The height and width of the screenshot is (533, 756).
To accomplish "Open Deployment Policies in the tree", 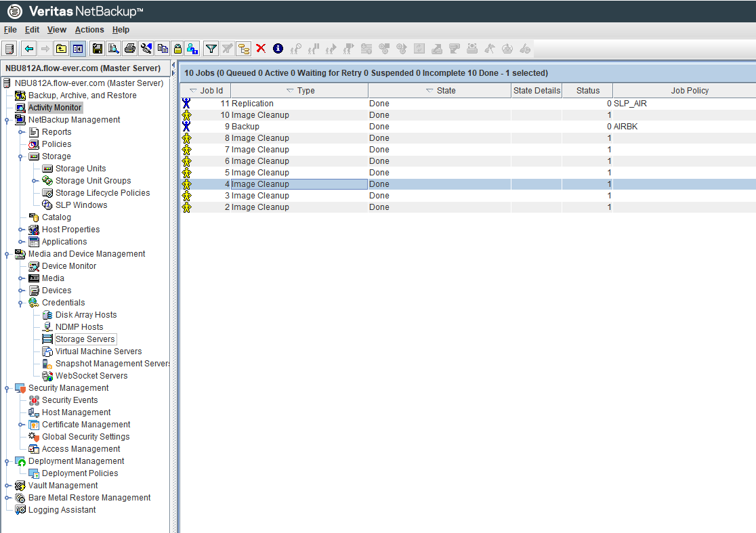I will pyautogui.click(x=80, y=473).
